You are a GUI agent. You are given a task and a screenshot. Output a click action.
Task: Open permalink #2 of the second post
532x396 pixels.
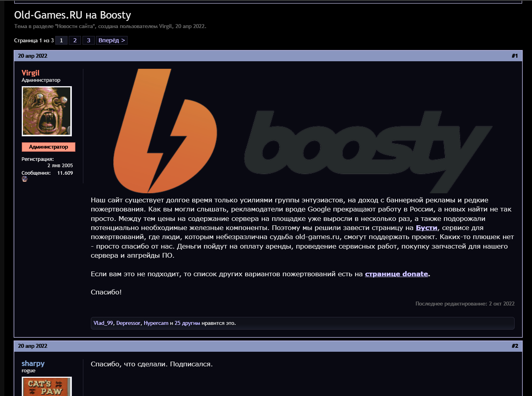(515, 346)
